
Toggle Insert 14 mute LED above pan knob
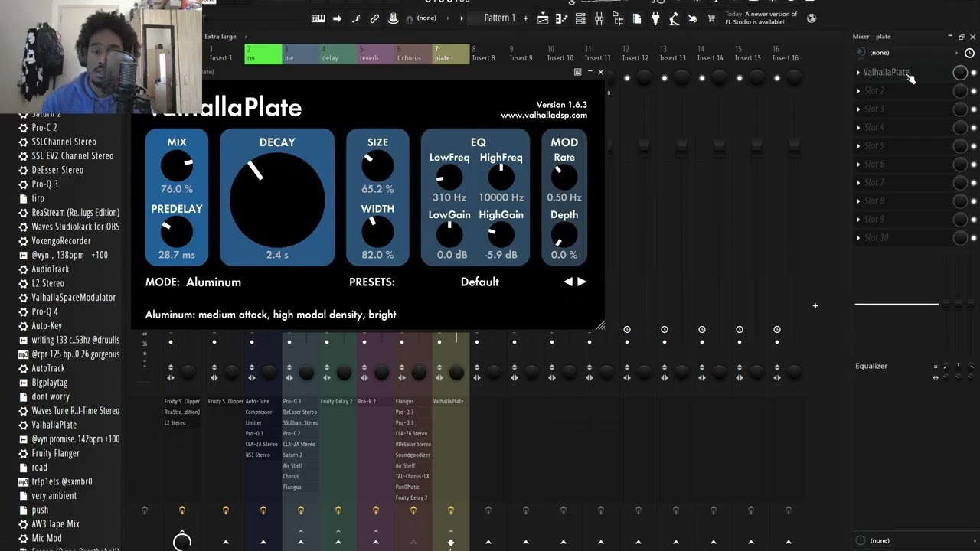pos(702,77)
